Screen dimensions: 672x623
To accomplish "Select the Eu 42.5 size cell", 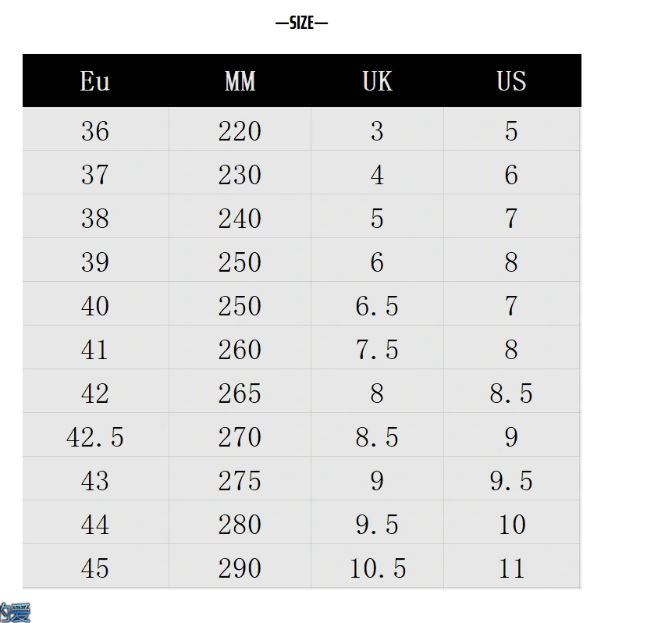I will (x=95, y=436).
